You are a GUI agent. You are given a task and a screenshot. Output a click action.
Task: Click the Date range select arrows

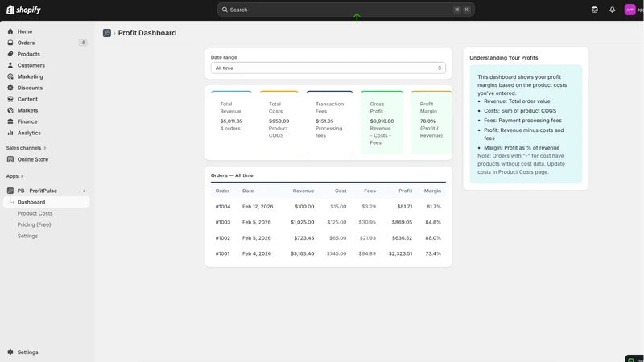click(439, 68)
